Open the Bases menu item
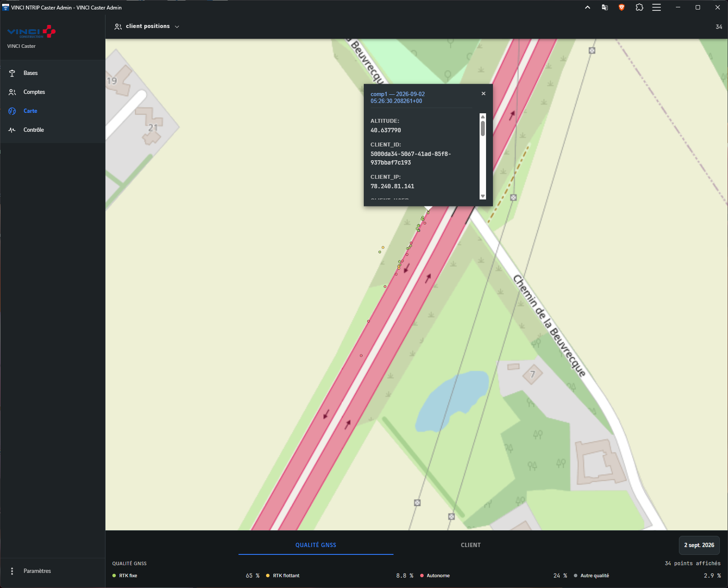 [53, 73]
